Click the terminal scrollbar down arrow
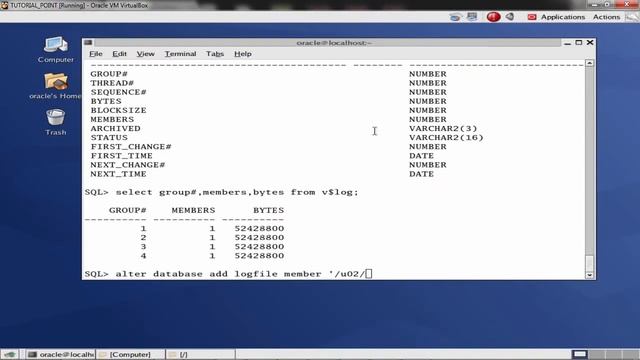This screenshot has height=360, width=640. [589, 275]
